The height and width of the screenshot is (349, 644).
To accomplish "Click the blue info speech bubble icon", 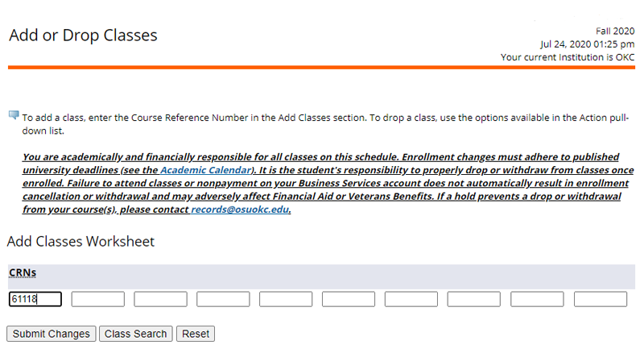I will tap(14, 115).
